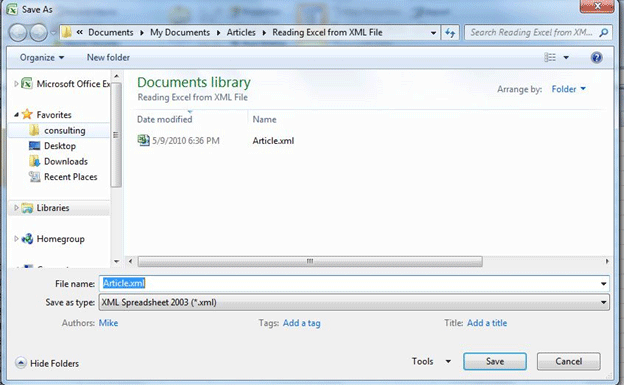
Task: Click New folder in toolbar
Action: tap(108, 57)
